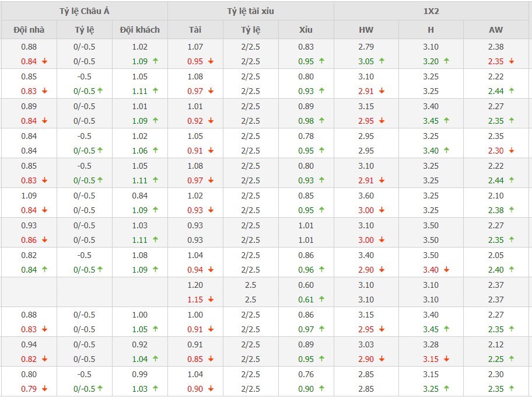
Task: Click the Đội khách column header
Action: [139, 30]
